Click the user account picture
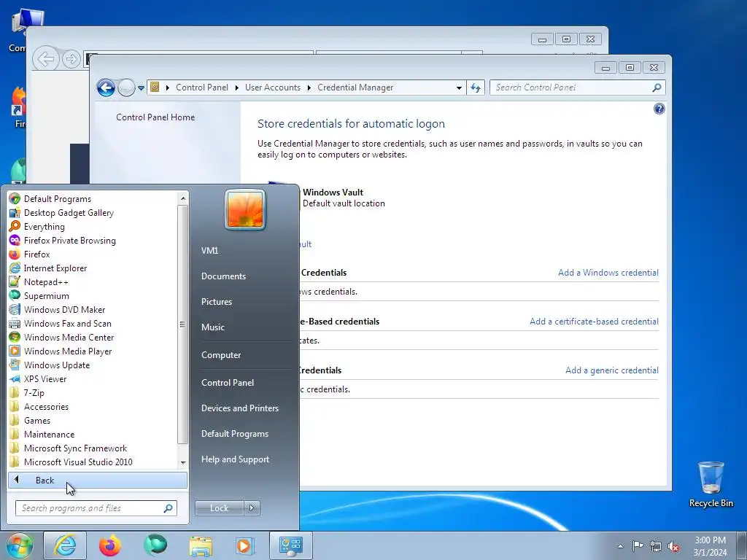747x560 pixels. click(245, 209)
